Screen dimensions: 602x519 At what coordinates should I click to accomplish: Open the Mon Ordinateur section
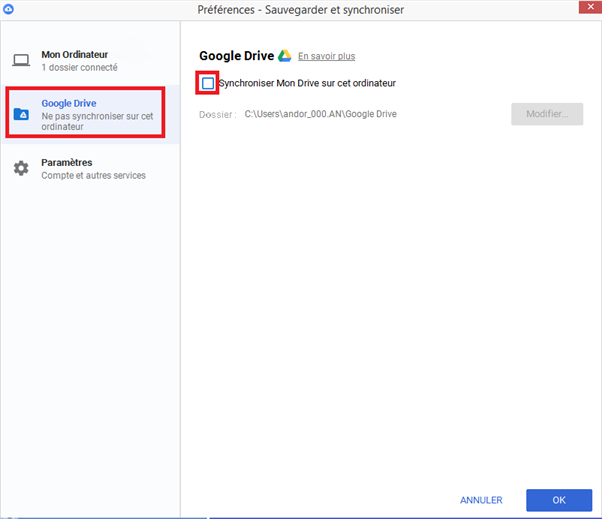pyautogui.click(x=90, y=60)
